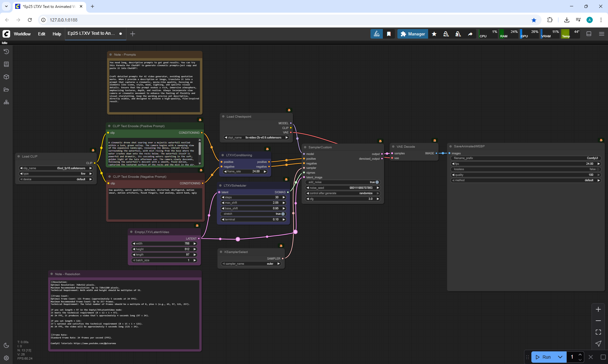Click fit view icon on canvas
Screen dimensions: 608x364
pos(598,332)
